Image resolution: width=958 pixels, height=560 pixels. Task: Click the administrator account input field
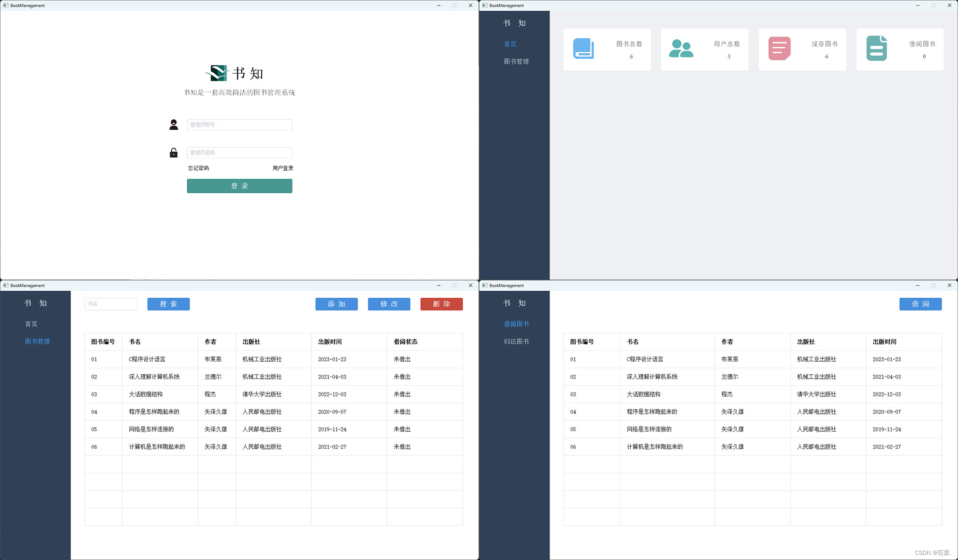(239, 125)
